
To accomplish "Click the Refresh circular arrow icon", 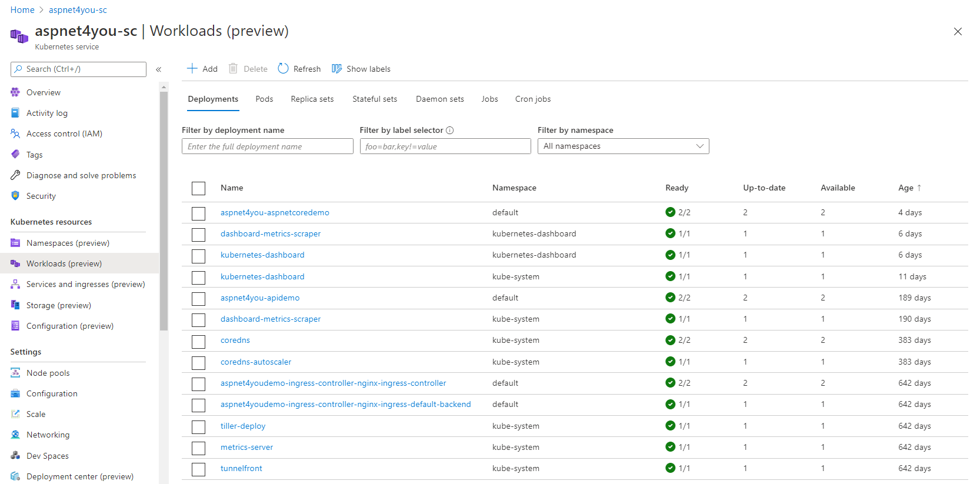I will 283,68.
